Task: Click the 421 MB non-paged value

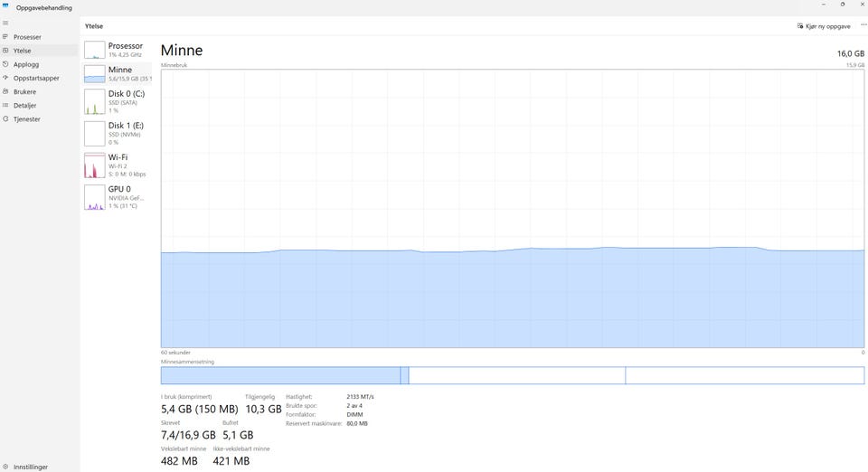Action: pos(231,461)
